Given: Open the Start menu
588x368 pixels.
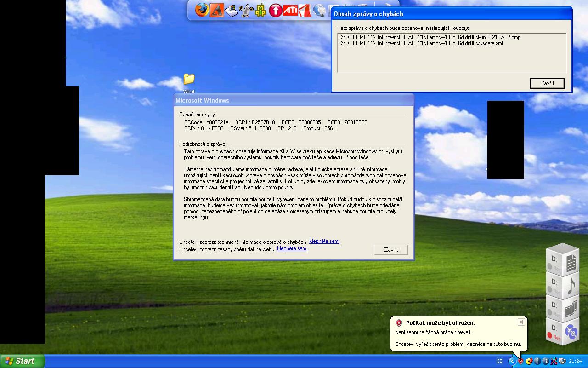Looking at the screenshot, I should 23,361.
